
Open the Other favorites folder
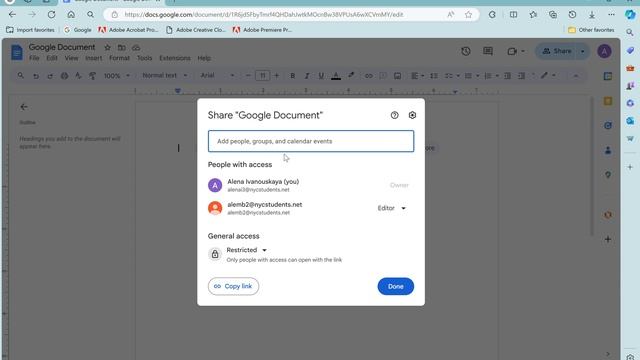pos(591,30)
